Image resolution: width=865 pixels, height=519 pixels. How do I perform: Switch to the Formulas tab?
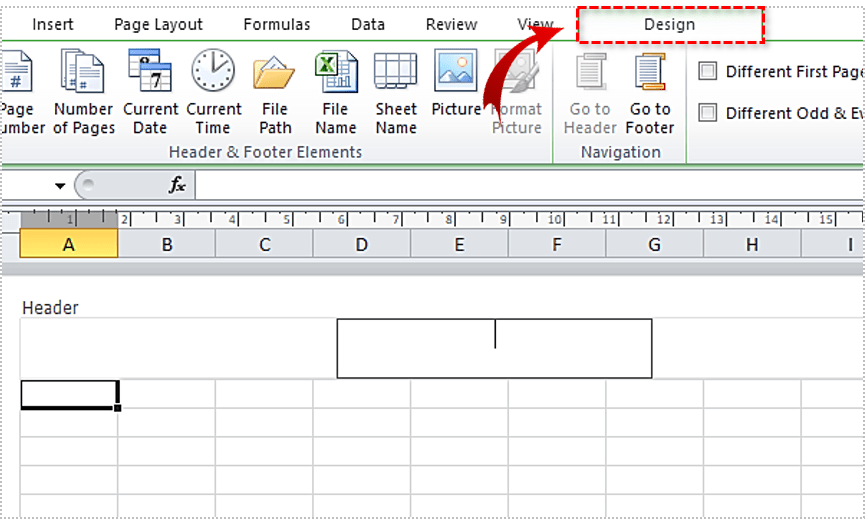pos(277,24)
